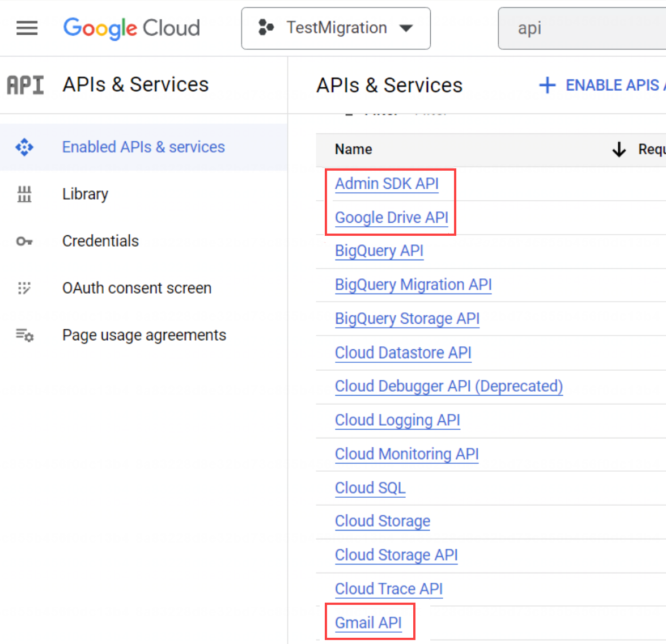
Task: Click ENABLE APIS button
Action: 602,86
